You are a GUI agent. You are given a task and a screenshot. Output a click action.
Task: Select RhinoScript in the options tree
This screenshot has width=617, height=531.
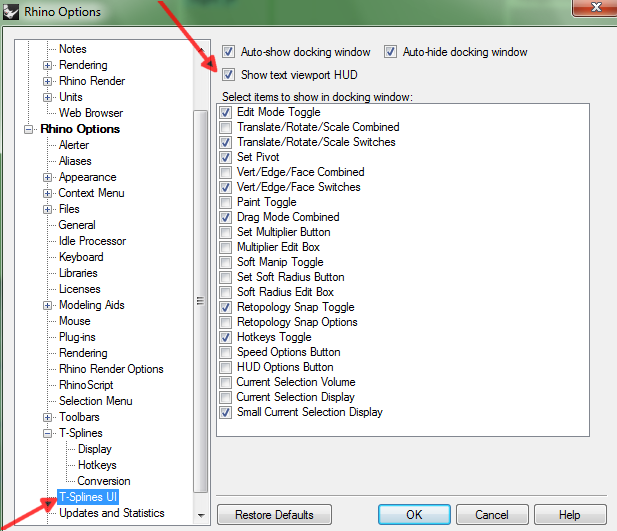coord(86,385)
